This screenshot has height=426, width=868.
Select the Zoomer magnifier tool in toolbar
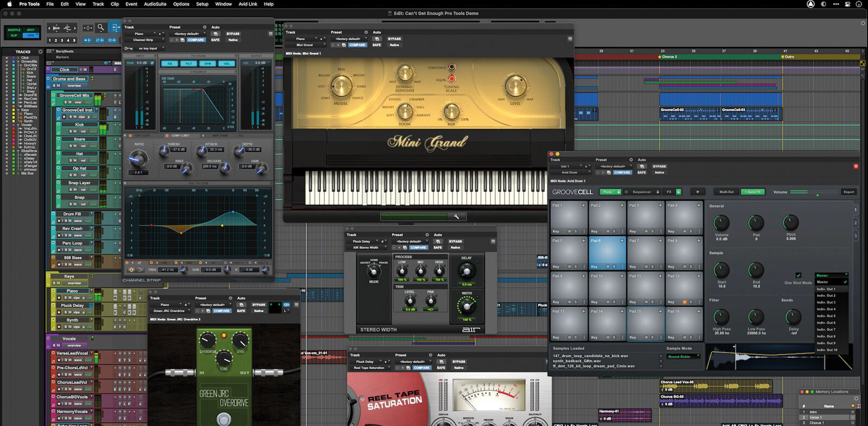[x=101, y=27]
